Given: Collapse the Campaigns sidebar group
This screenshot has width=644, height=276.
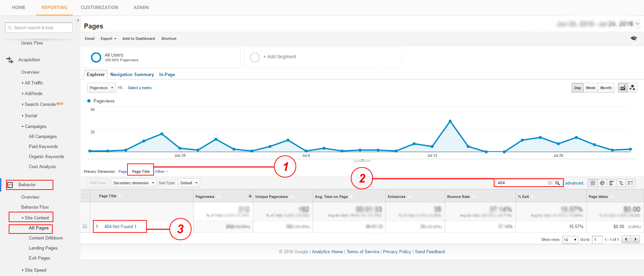Looking at the screenshot, I should 34,126.
